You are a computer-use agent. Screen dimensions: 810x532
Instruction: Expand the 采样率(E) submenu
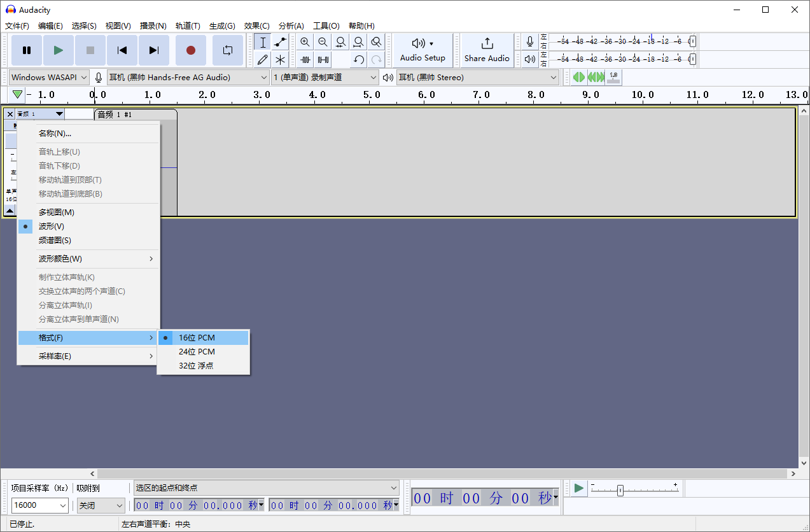point(88,356)
